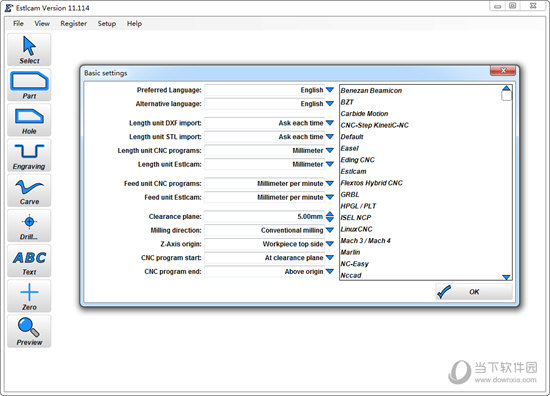Open Length unit STL import dropdown
550x396 pixels.
tap(329, 137)
